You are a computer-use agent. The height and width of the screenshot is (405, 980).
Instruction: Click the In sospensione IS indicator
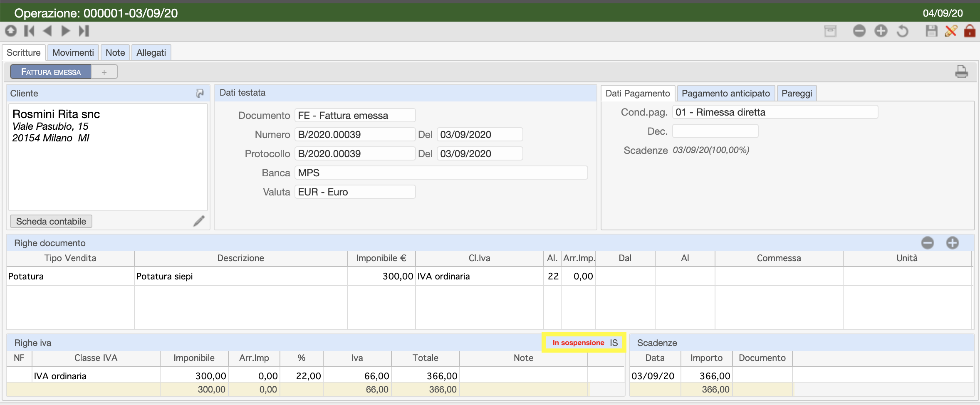(584, 343)
